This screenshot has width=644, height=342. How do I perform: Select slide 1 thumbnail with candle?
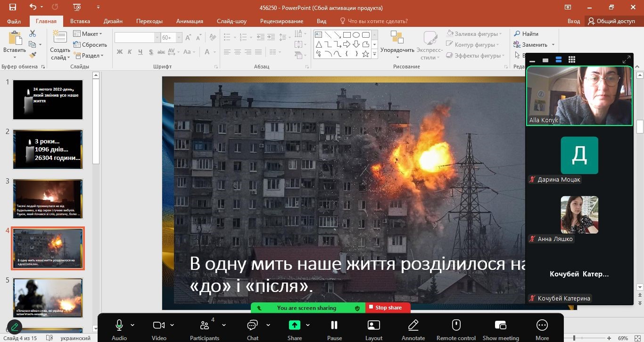[48, 100]
